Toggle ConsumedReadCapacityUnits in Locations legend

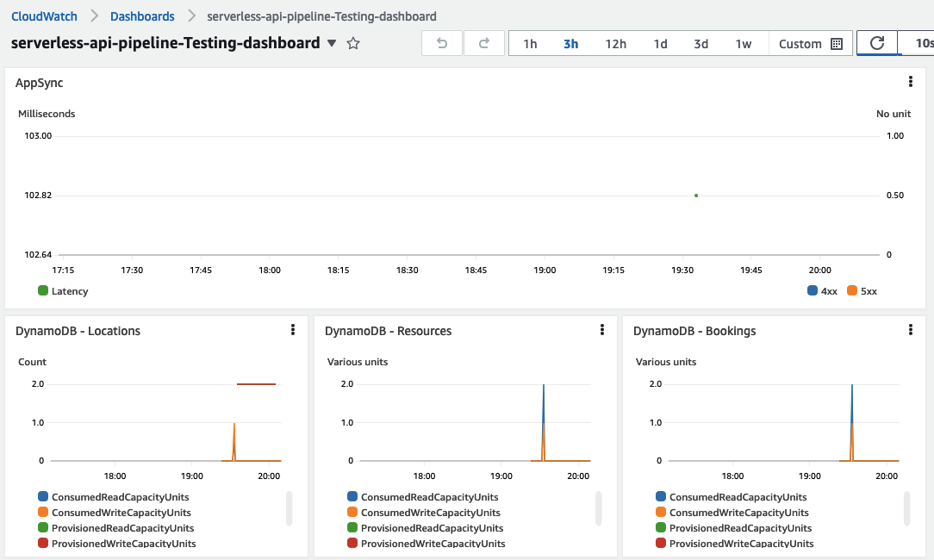pyautogui.click(x=113, y=497)
